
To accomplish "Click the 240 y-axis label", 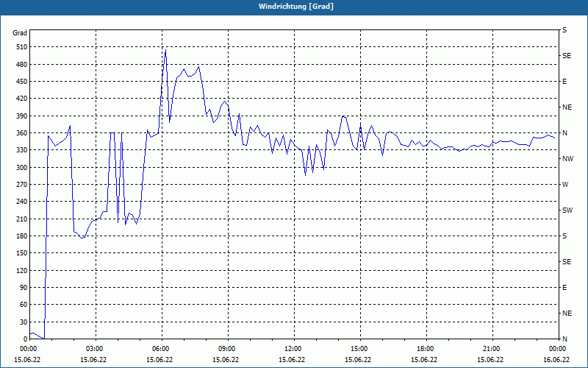I will [x=21, y=202].
